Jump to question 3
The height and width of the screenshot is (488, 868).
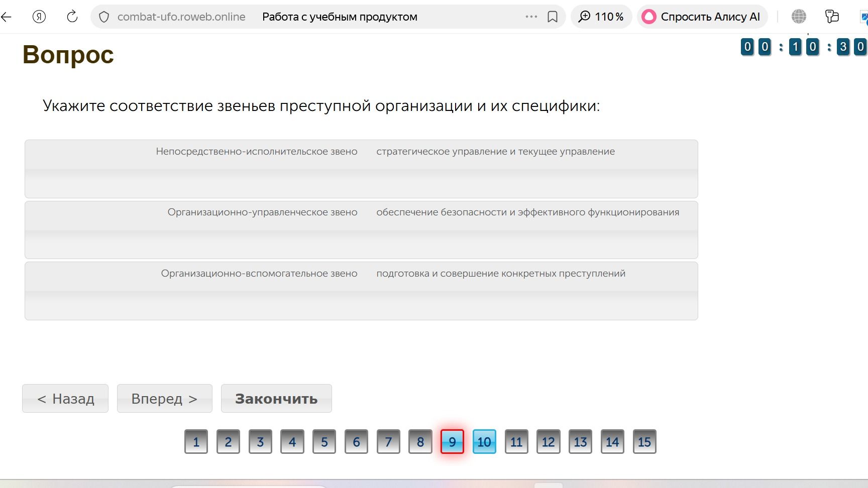click(260, 442)
